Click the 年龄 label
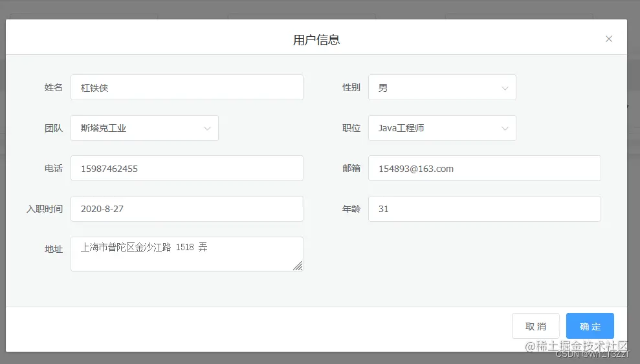 coord(351,209)
